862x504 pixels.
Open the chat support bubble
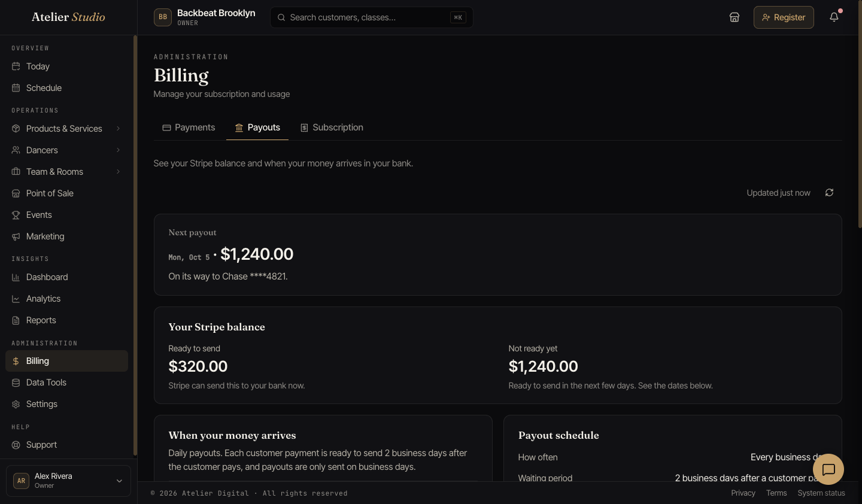pyautogui.click(x=828, y=469)
